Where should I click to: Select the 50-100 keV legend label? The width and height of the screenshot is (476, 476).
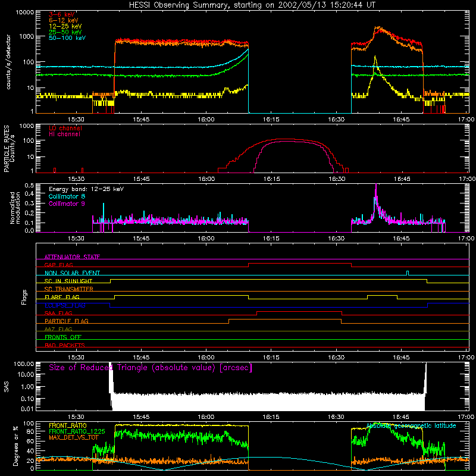click(67, 38)
